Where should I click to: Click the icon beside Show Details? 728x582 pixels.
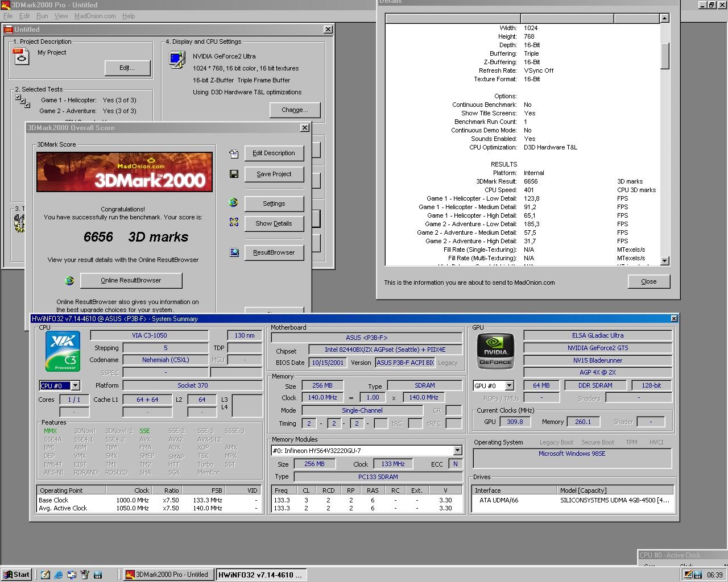(234, 222)
